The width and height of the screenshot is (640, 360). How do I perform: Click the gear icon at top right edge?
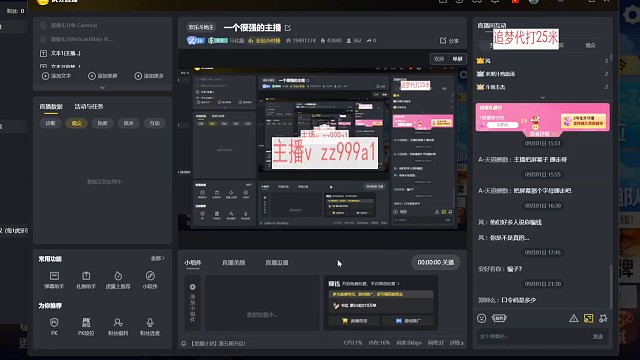[631, 16]
